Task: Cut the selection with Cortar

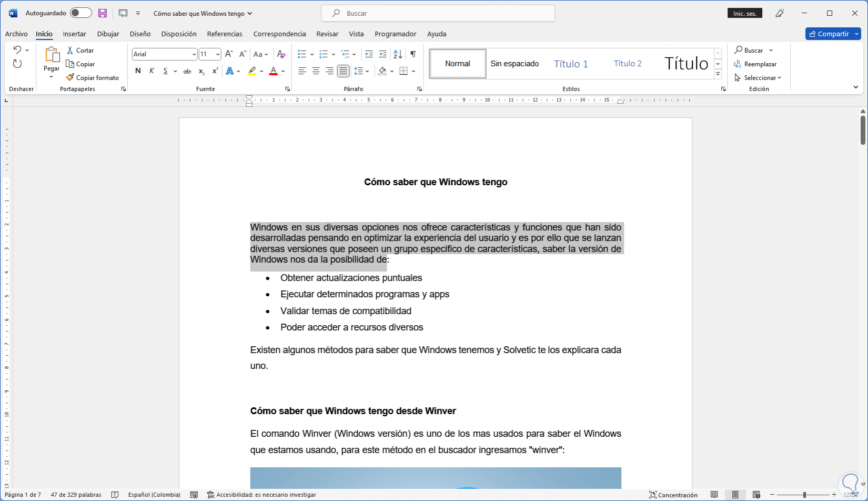Action: pos(80,51)
